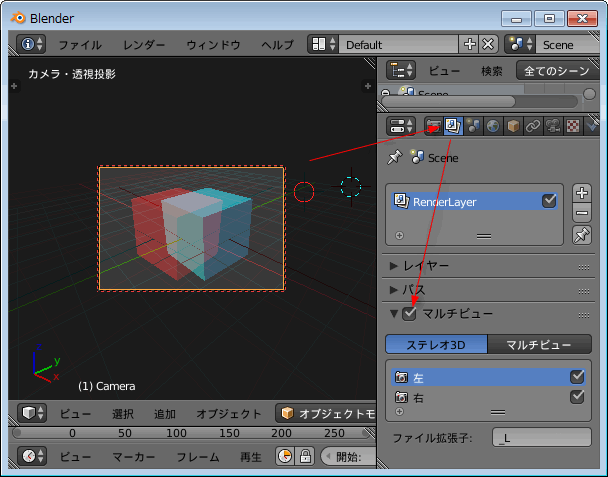Open the 3D View 選択 menu
Screen dimensions: 608x477
pos(123,414)
